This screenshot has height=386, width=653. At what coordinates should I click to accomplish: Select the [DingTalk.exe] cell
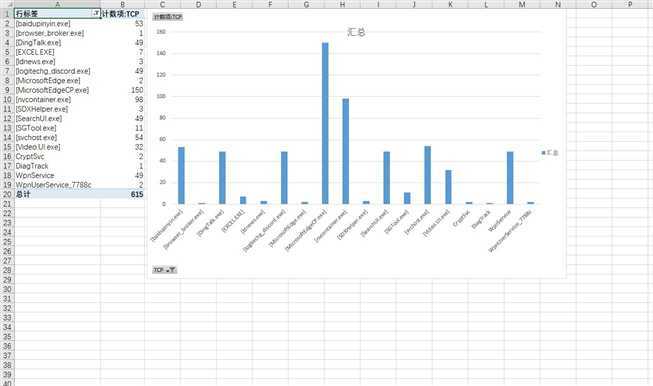(57, 42)
